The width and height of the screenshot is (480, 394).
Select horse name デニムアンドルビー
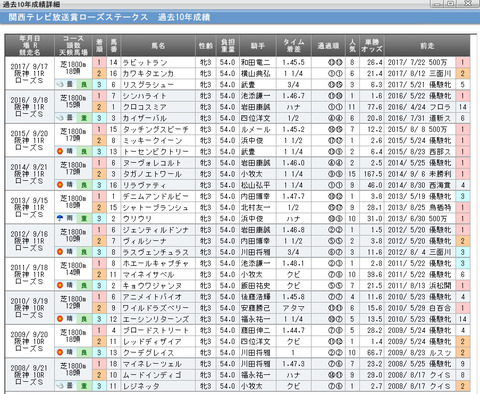pos(156,196)
